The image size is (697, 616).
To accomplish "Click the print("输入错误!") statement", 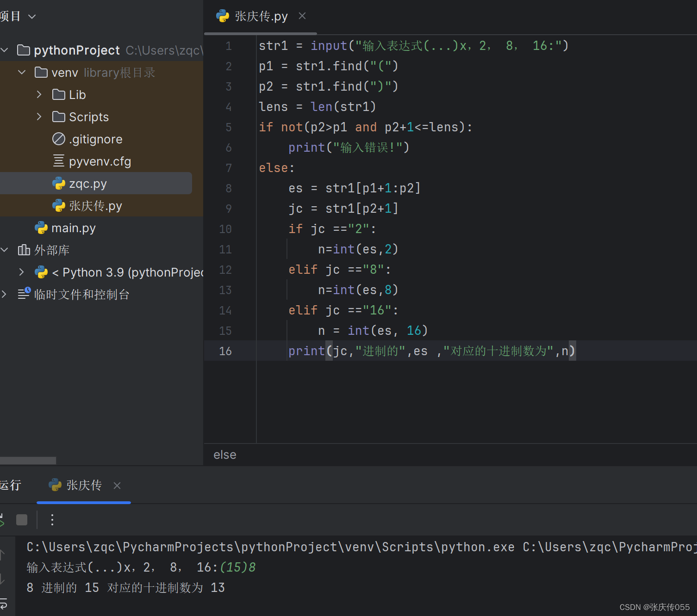I will click(349, 148).
